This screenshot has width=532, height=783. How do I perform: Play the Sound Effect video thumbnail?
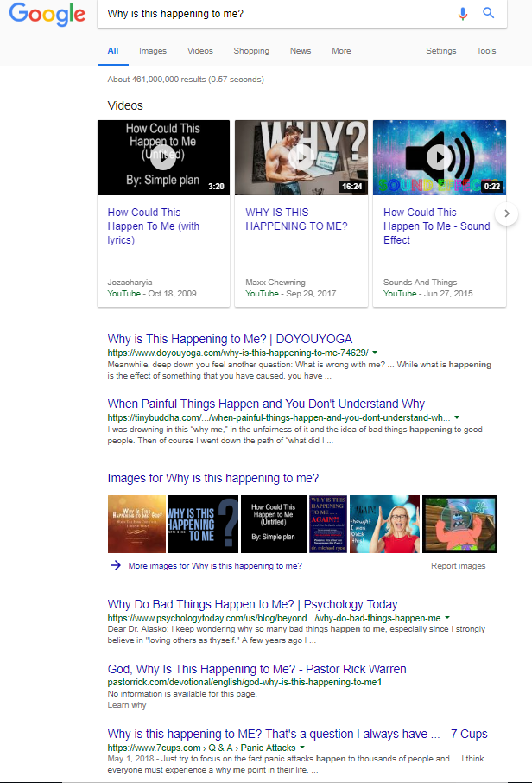[440, 157]
